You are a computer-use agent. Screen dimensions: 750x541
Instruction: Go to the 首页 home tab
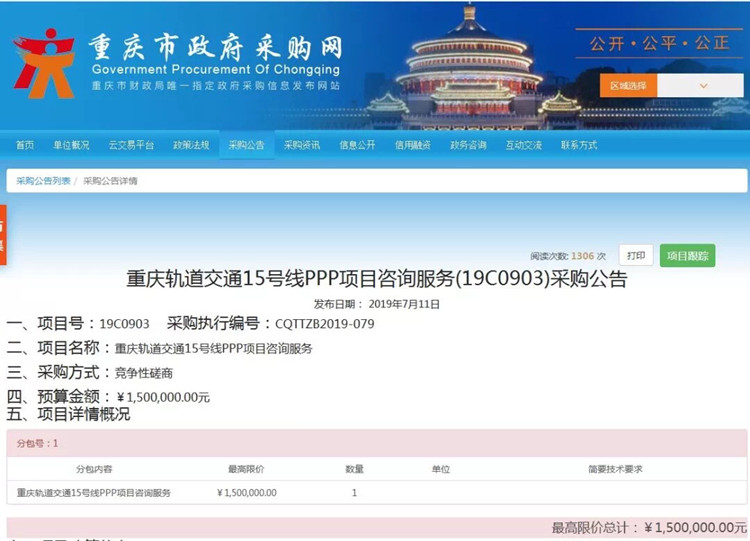(x=25, y=145)
